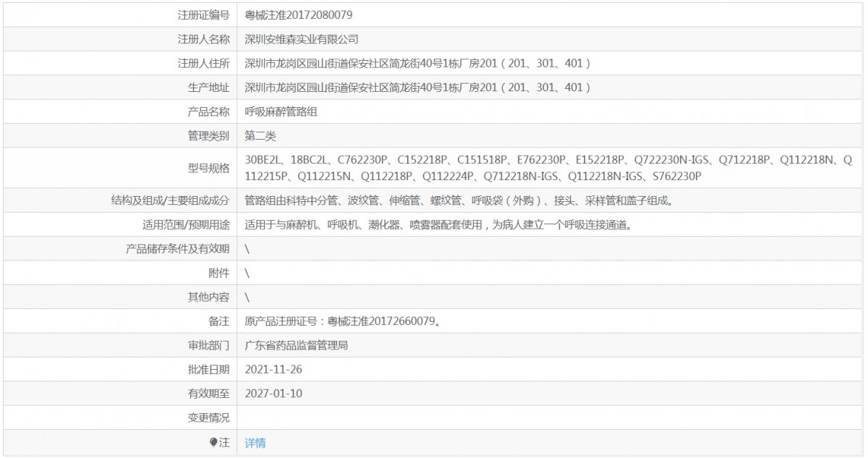
Task: Click the 变更情况 label
Action: tap(209, 417)
